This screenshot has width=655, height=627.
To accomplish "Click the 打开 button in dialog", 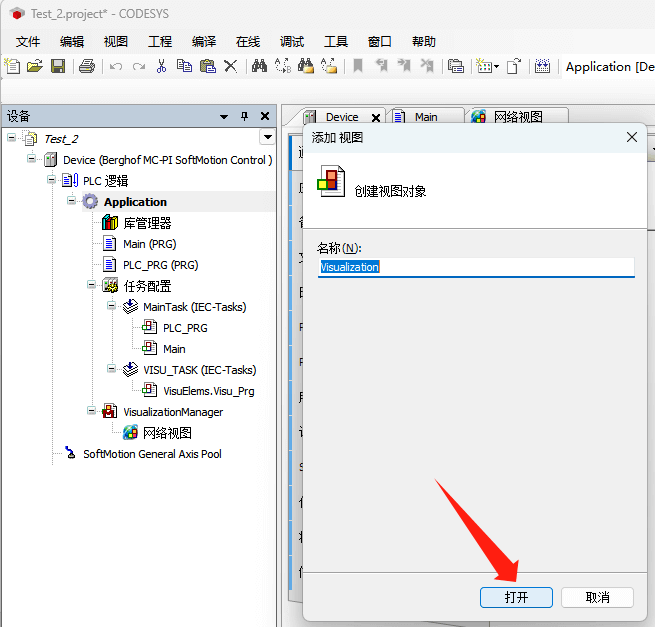I will click(x=516, y=597).
